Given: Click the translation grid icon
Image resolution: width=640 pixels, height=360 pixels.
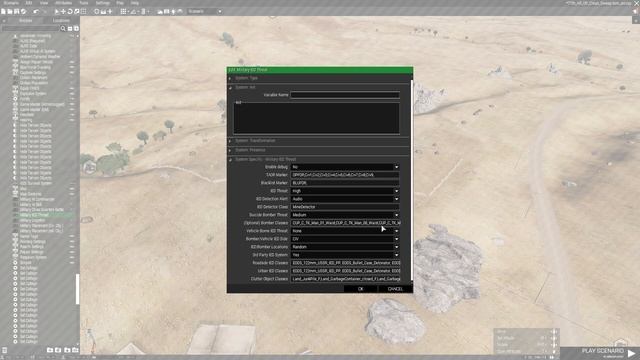Looking at the screenshot, I should [x=123, y=11].
